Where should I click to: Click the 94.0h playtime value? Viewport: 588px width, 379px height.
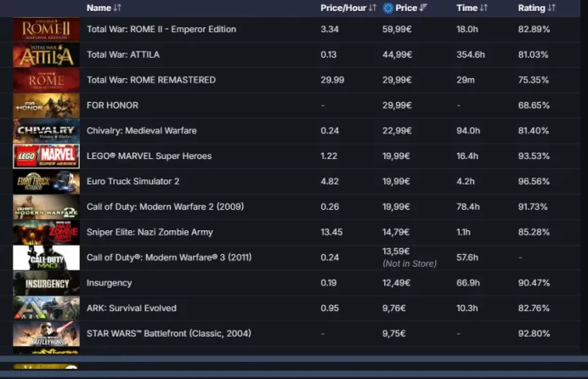click(468, 131)
